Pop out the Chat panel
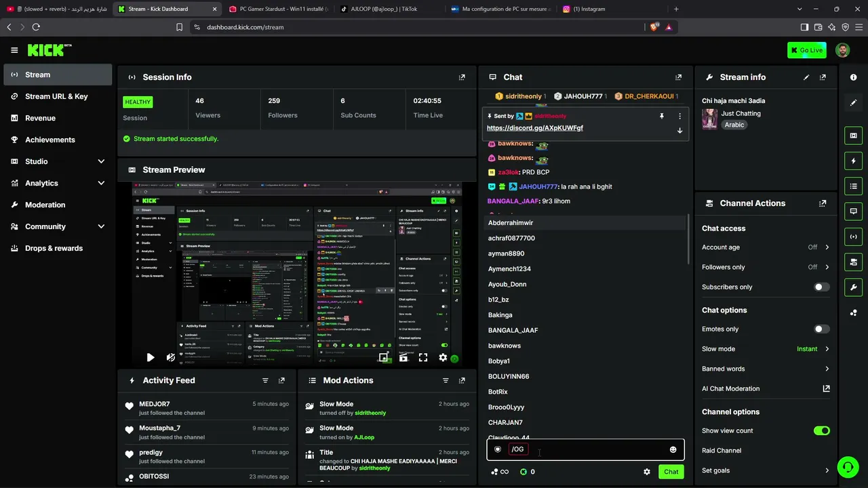 click(x=678, y=77)
